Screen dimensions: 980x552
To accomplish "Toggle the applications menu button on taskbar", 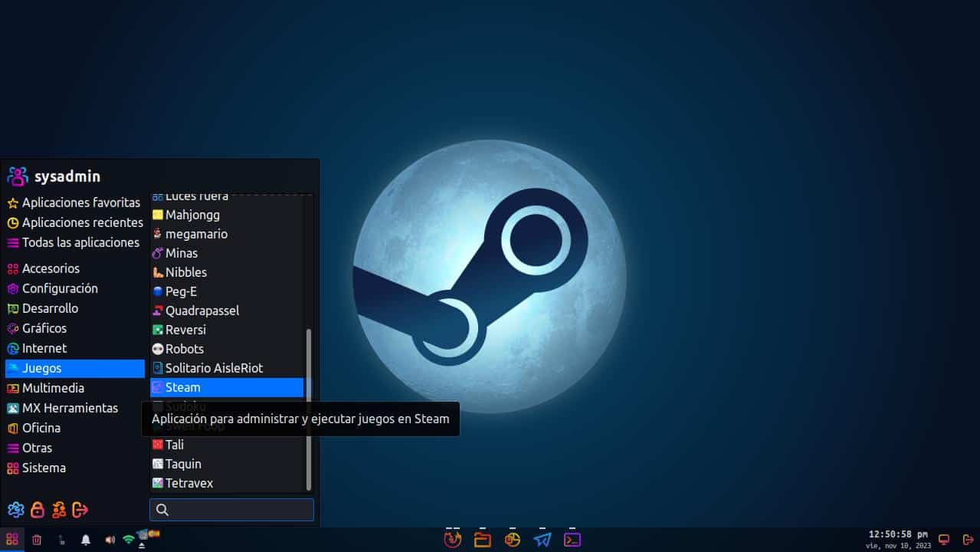I will coord(12,540).
